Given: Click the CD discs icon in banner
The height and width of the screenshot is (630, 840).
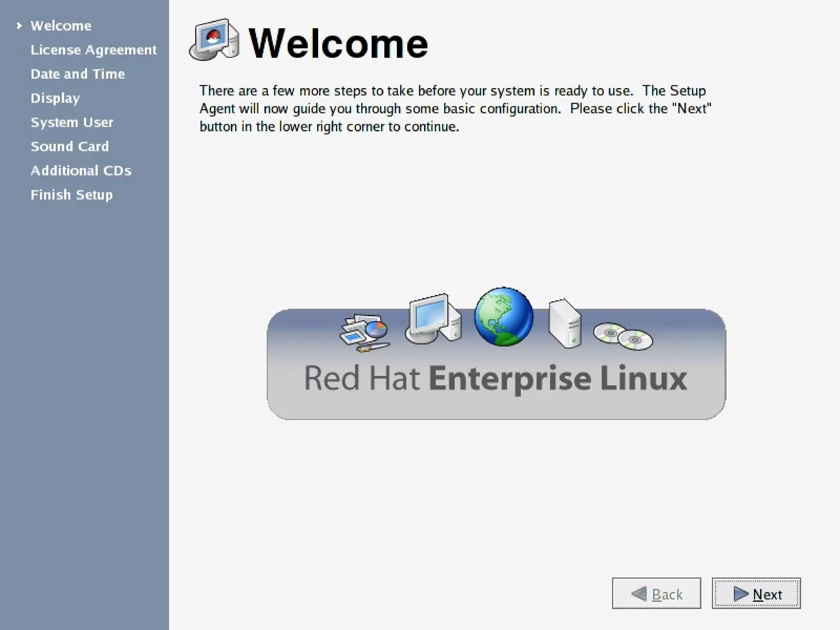Looking at the screenshot, I should 623,336.
